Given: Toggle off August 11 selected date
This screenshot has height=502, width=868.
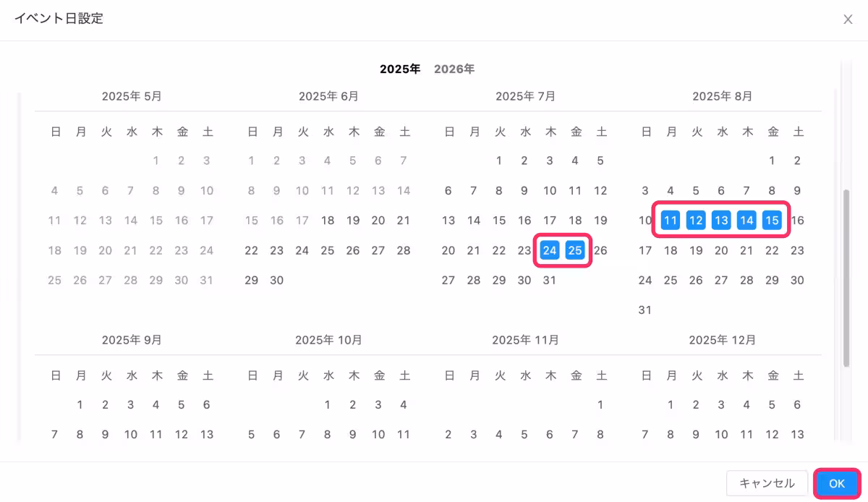Looking at the screenshot, I should point(671,221).
